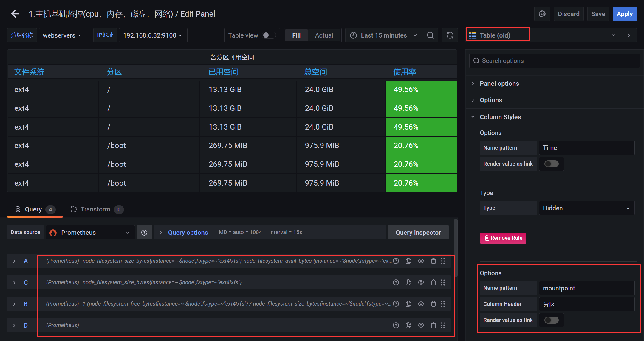Image resolution: width=644 pixels, height=341 pixels.
Task: Click Discard button
Action: coord(569,14)
